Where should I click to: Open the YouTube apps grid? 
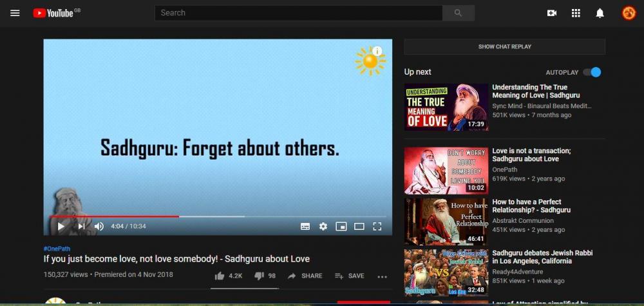576,13
